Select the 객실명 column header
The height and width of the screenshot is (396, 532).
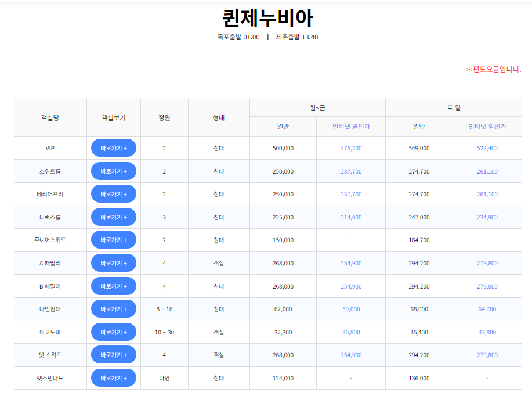[x=50, y=118]
